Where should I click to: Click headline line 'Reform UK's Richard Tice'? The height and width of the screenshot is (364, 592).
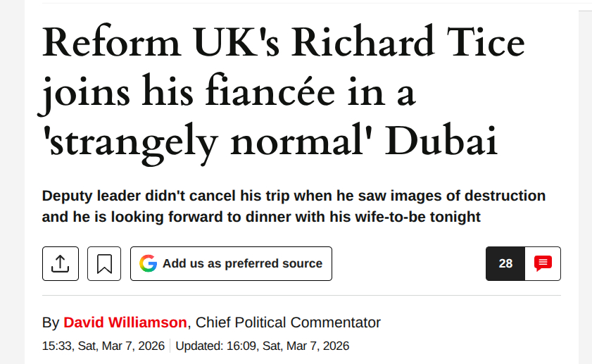tap(284, 44)
